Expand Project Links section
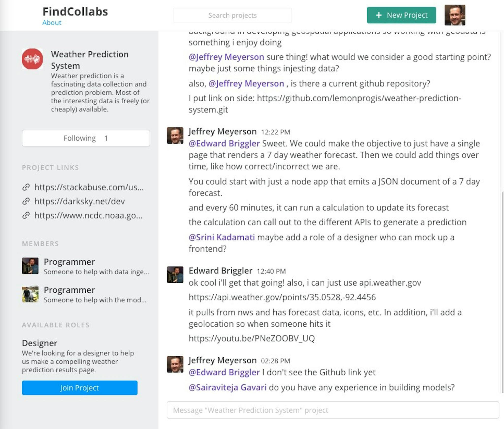 50,167
